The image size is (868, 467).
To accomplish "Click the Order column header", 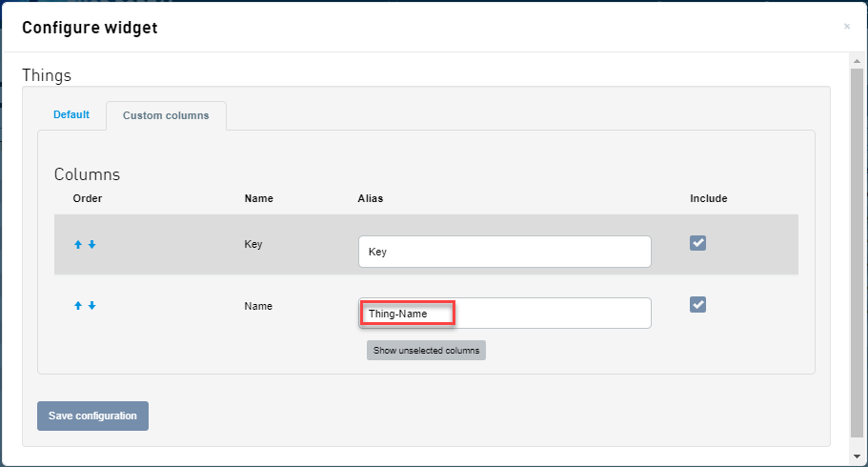I will pos(87,199).
